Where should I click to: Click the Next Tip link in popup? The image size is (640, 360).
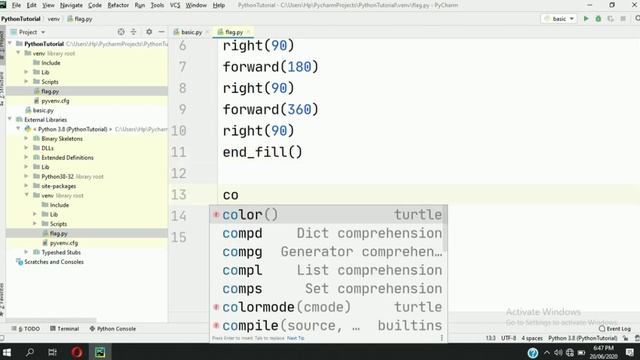click(296, 338)
